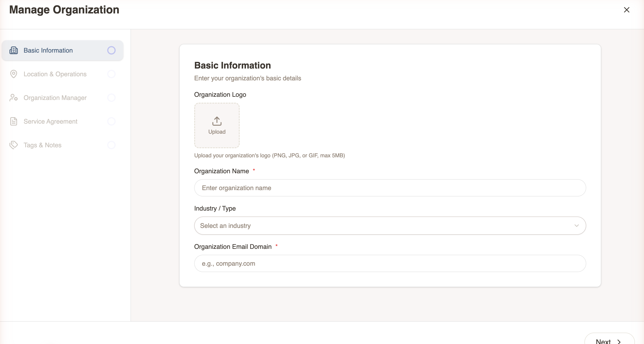Click the Service Agreement step status circle
Viewport: 644px width, 344px height.
tap(111, 121)
